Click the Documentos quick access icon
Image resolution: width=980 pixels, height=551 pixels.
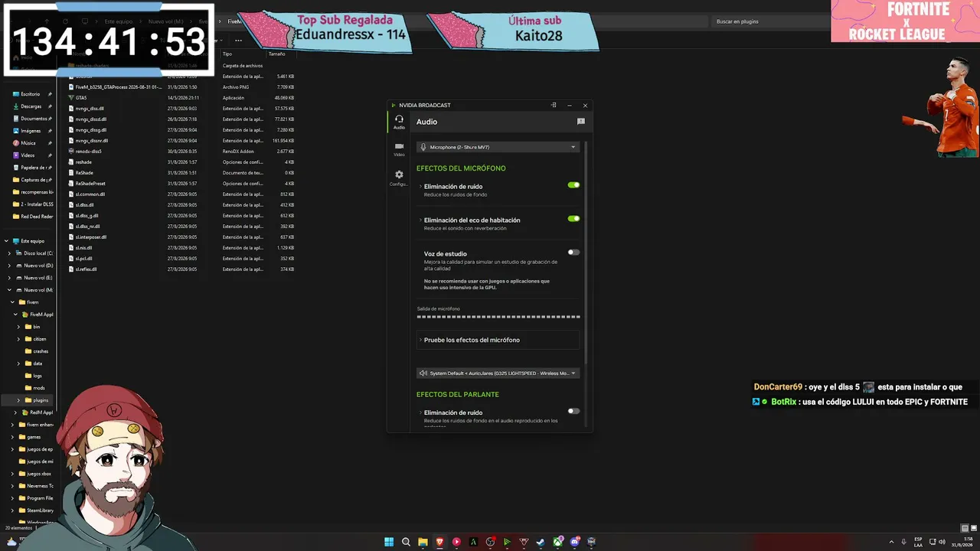click(16, 119)
